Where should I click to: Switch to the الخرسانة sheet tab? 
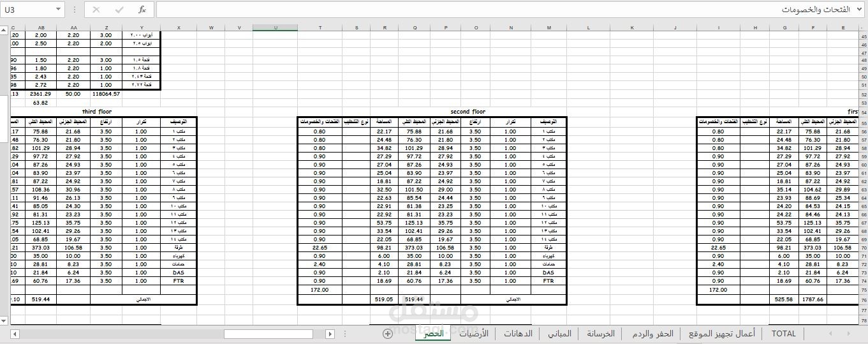[601, 334]
